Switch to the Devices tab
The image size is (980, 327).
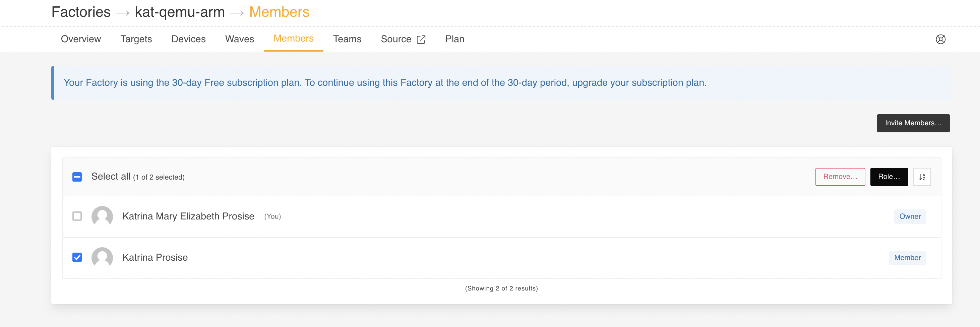(188, 39)
